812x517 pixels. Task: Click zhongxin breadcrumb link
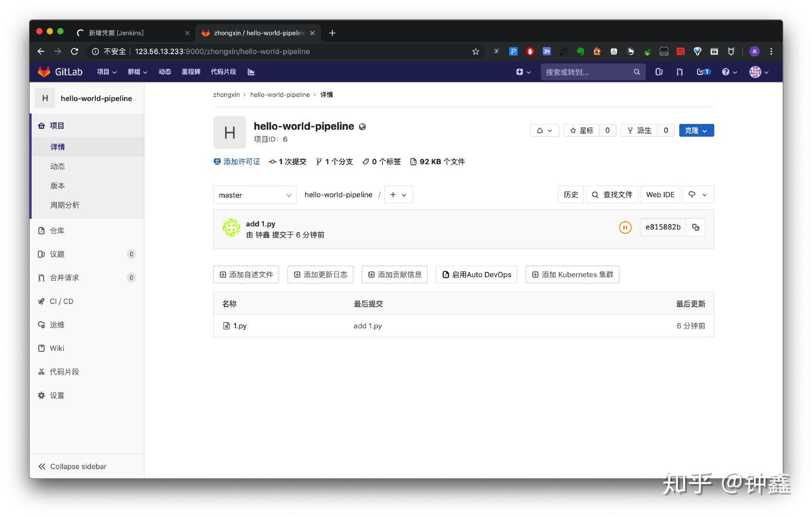[x=226, y=95]
